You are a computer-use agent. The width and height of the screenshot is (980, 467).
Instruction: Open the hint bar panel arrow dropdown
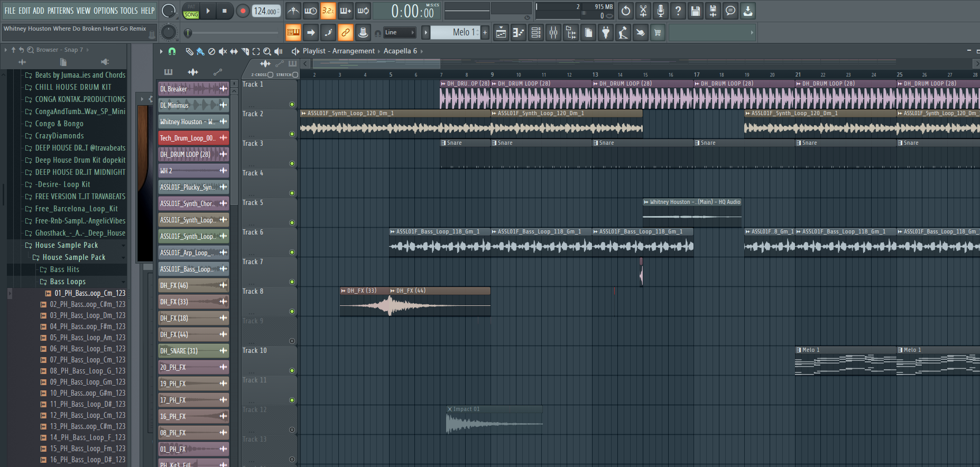click(x=752, y=33)
